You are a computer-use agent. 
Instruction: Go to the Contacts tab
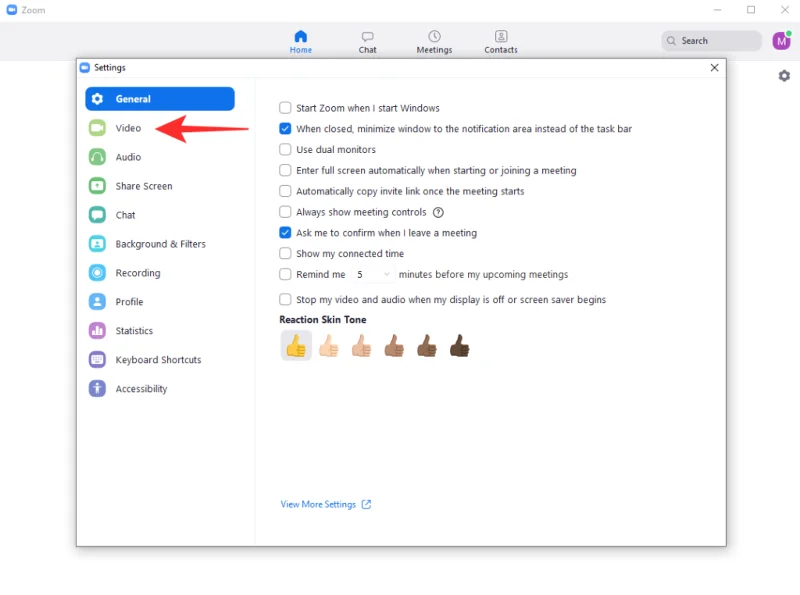pyautogui.click(x=501, y=42)
